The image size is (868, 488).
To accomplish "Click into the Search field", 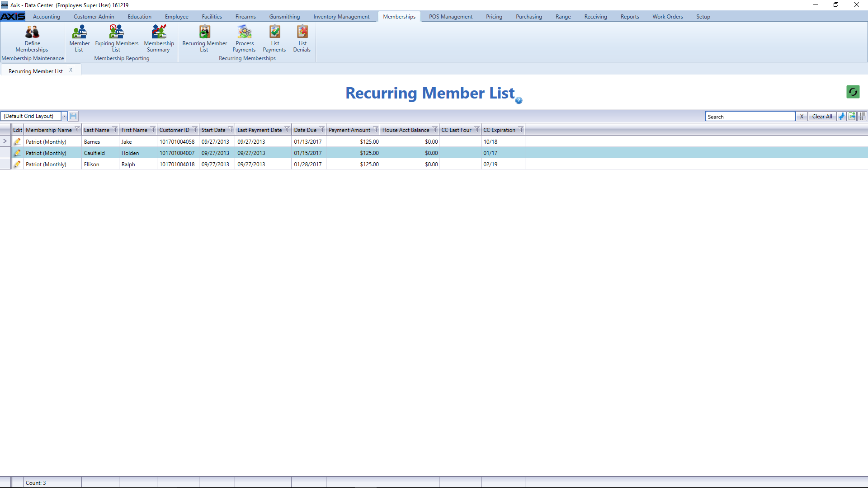I will coord(750,116).
